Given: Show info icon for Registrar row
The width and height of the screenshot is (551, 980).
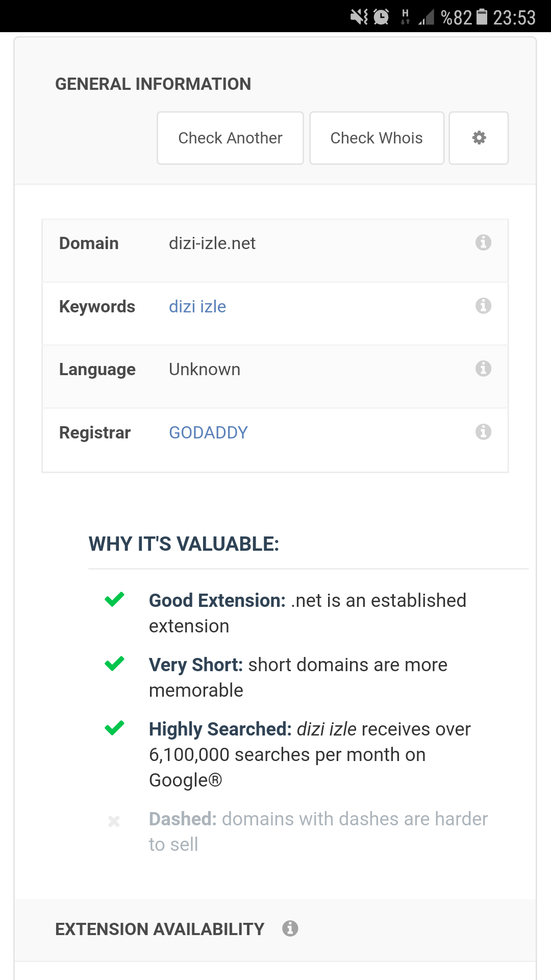Looking at the screenshot, I should [x=483, y=432].
